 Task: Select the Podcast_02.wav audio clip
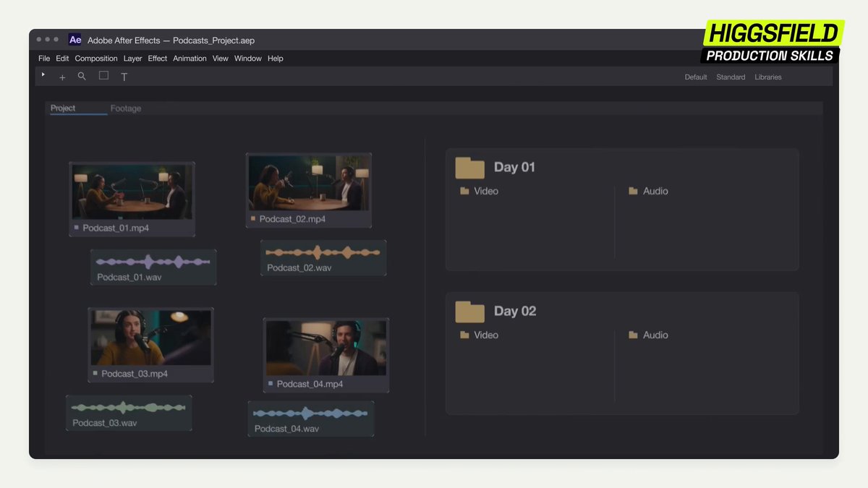pos(323,258)
